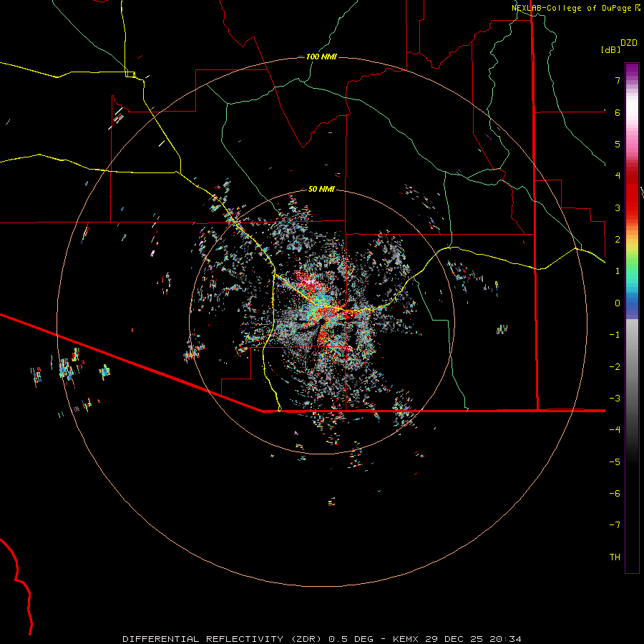Viewport: 644px width, 644px height.
Task: Click the scale value "0"
Action: (x=618, y=303)
